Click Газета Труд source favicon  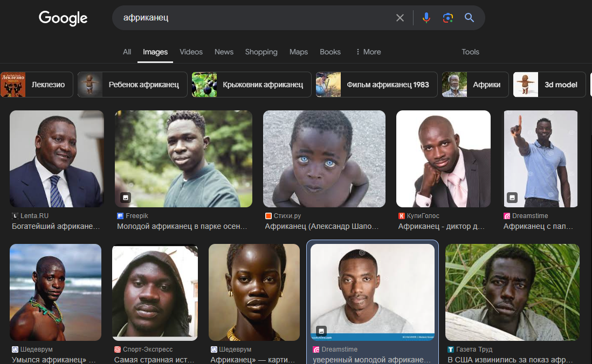pos(451,349)
